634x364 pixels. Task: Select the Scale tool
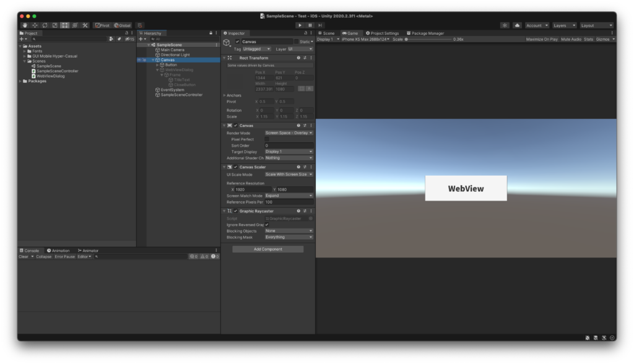point(55,25)
